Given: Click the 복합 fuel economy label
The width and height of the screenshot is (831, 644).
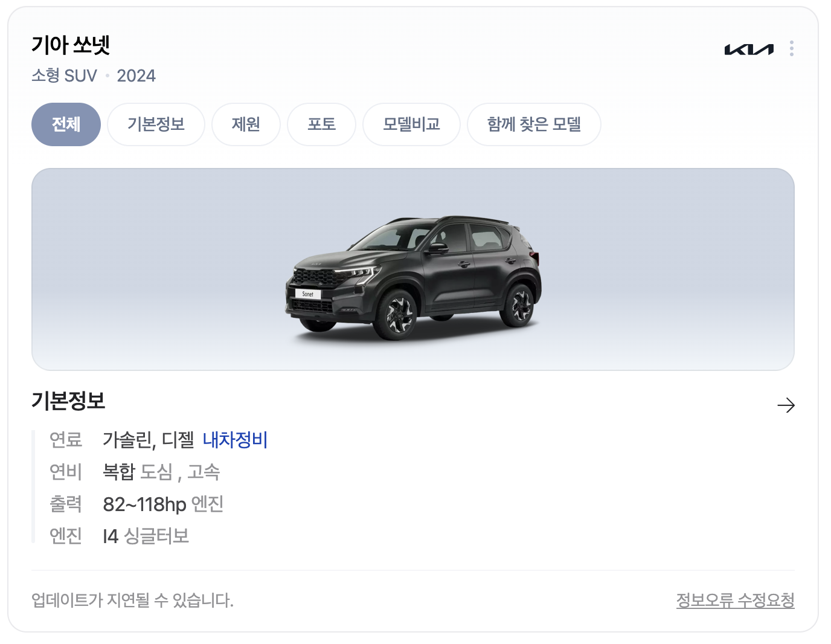Looking at the screenshot, I should 119,472.
